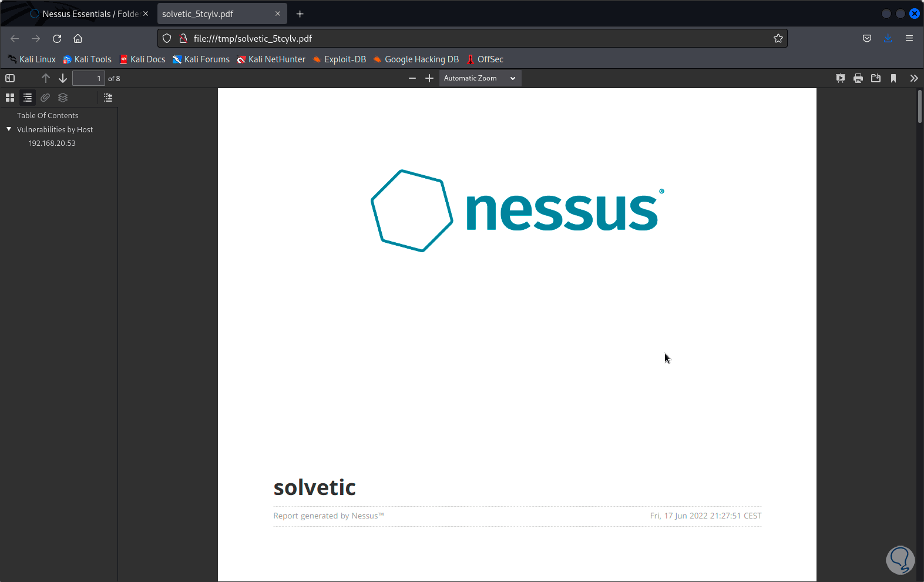Open Table Of Contents outline entry

48,116
